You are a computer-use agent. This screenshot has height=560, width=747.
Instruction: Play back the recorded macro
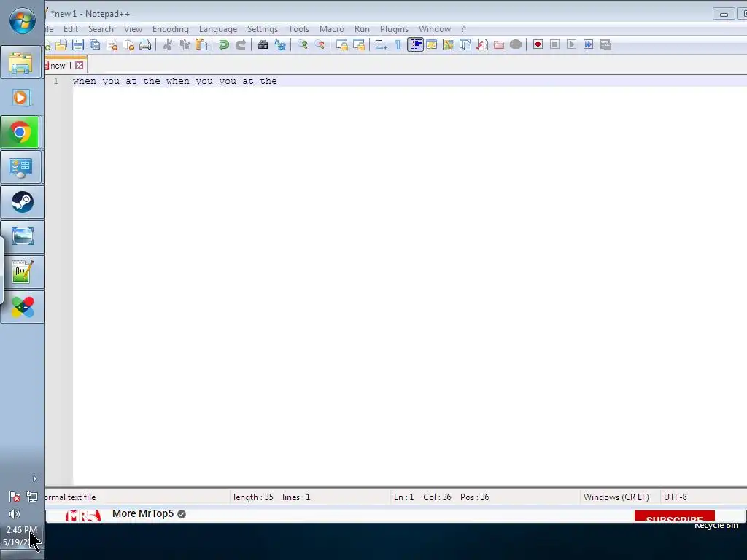(572, 44)
